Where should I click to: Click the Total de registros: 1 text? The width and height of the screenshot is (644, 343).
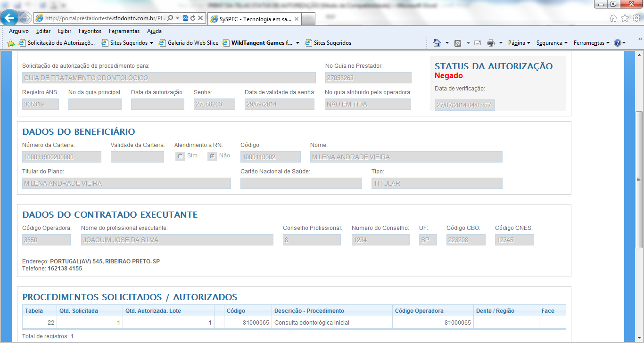[x=48, y=336]
